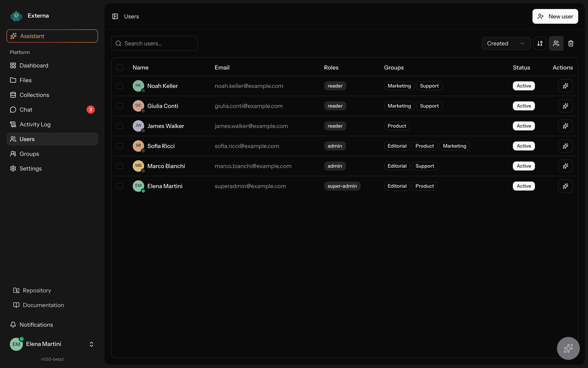Click the Status column header
The height and width of the screenshot is (368, 588).
521,67
